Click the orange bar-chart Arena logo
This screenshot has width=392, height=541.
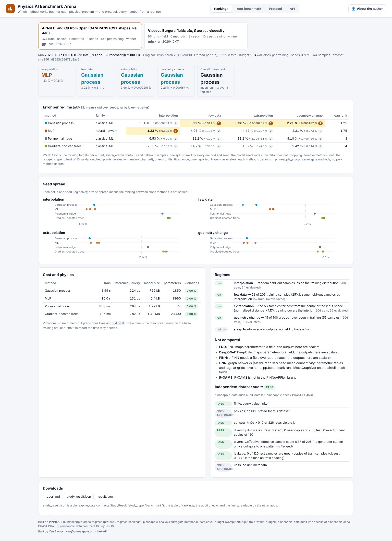[x=10, y=9]
